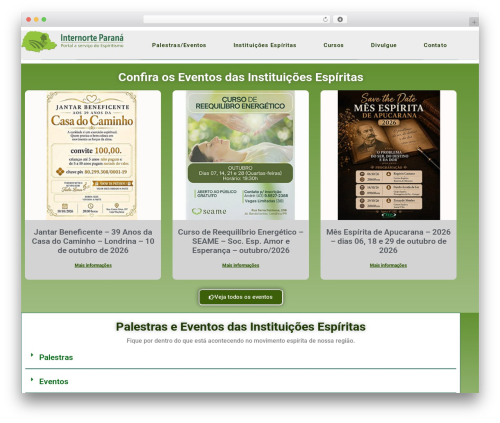This screenshot has height=423, width=500.
Task: Expand the Palestras accordion section
Action: [x=56, y=357]
